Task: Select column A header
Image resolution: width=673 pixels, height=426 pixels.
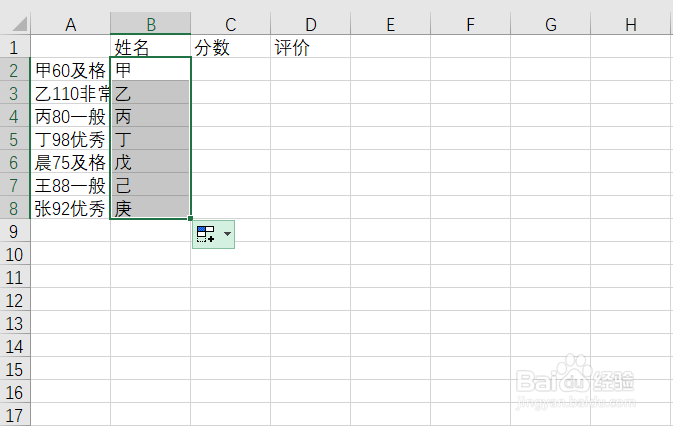Action: [x=70, y=24]
